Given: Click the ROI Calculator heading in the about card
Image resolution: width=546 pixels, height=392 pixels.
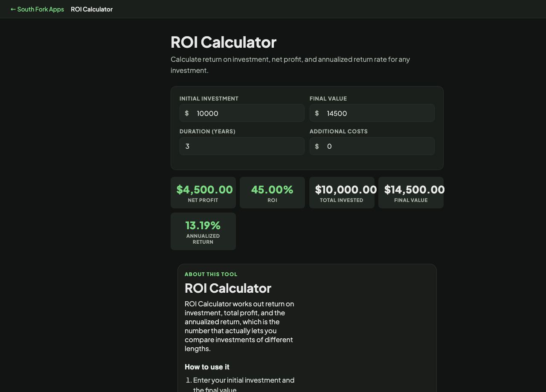Looking at the screenshot, I should click(228, 288).
